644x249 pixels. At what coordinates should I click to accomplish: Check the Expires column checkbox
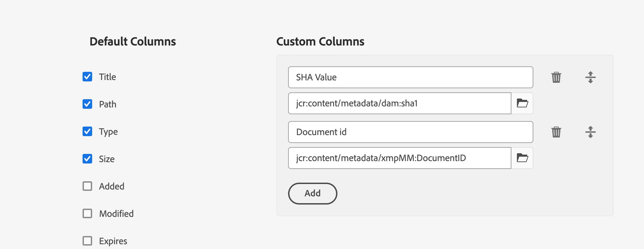click(87, 241)
